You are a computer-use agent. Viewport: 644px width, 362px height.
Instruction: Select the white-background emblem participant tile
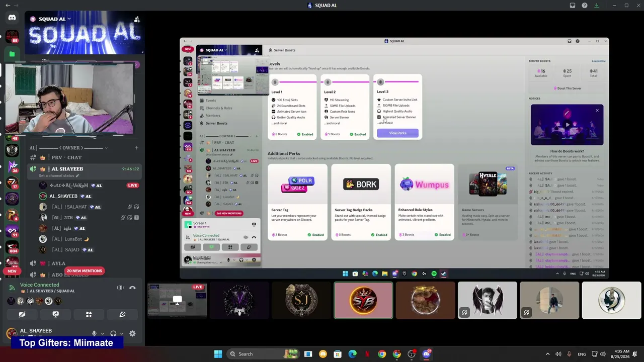(611, 301)
